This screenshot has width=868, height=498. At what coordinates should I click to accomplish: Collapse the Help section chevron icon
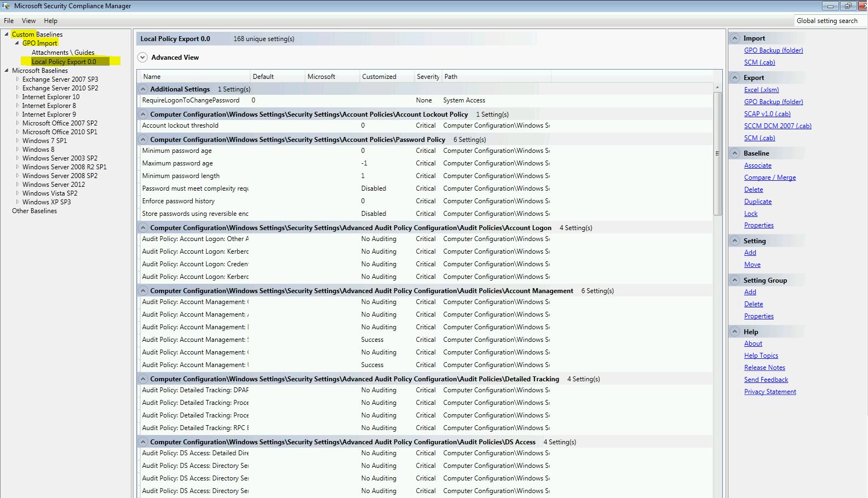click(734, 332)
